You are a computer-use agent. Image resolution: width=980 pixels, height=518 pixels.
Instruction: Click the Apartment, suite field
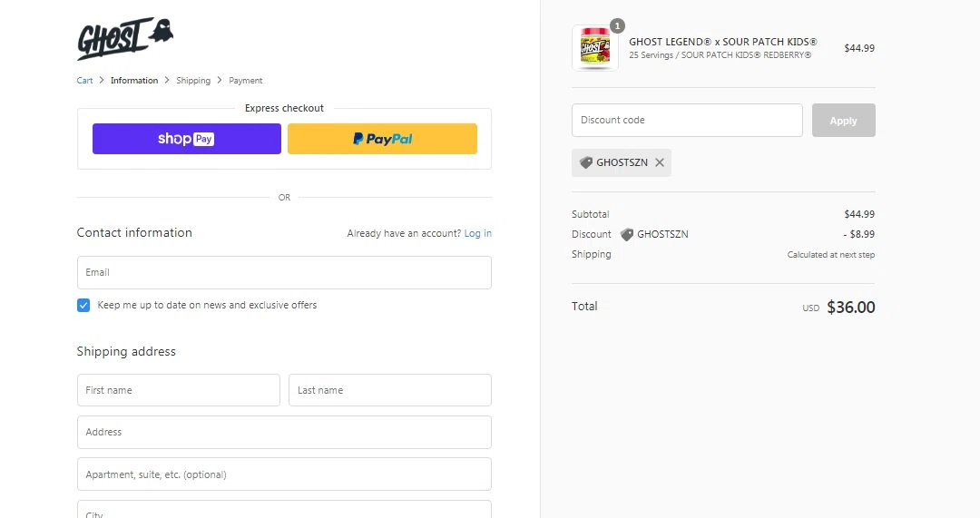[284, 474]
